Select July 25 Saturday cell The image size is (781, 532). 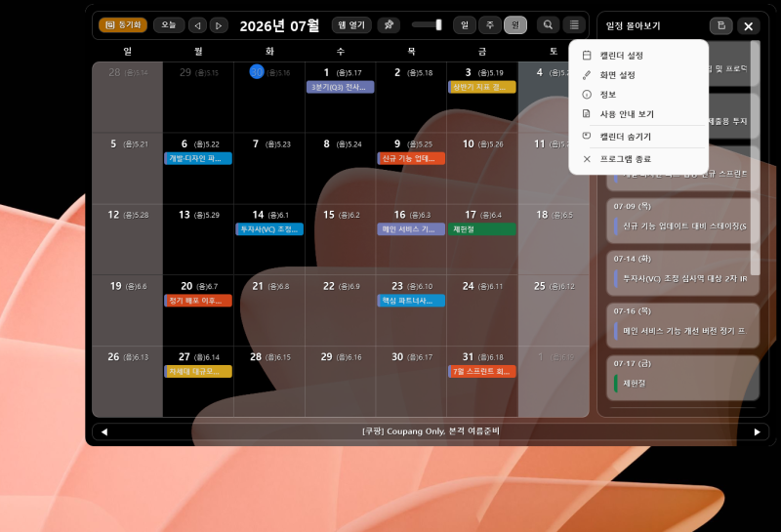click(554, 310)
